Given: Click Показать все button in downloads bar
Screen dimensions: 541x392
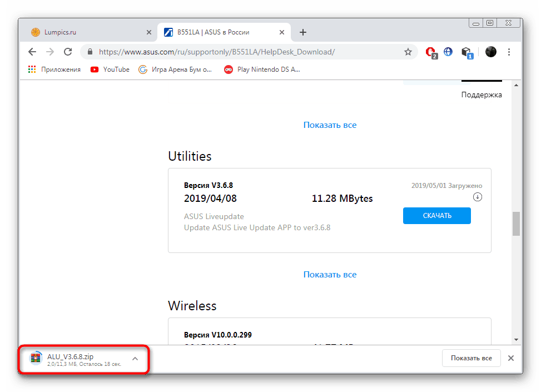Looking at the screenshot, I should 471,358.
